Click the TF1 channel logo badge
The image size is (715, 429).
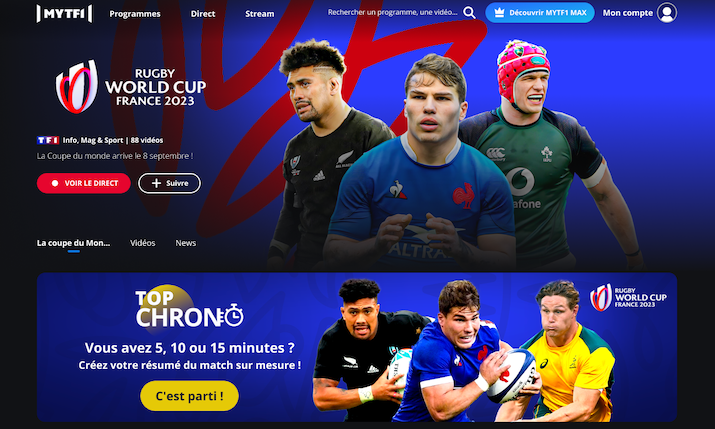(48, 140)
